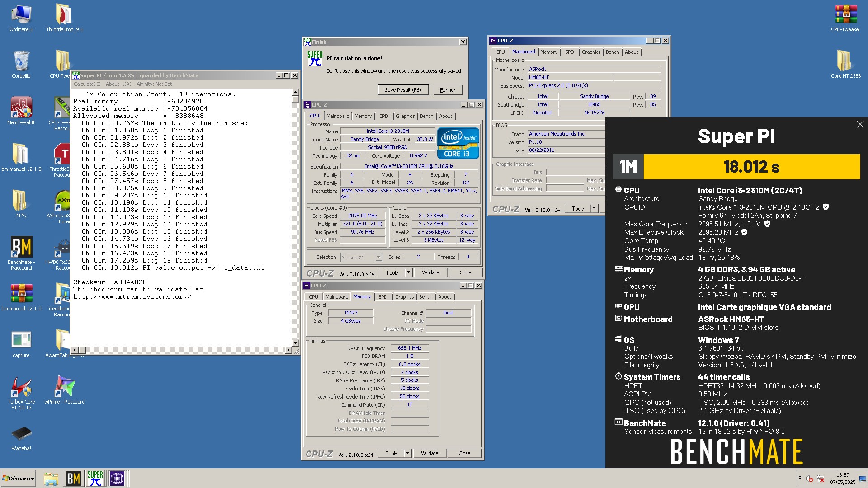Click the Super PI taskbar button
868x488 pixels.
coord(95,478)
